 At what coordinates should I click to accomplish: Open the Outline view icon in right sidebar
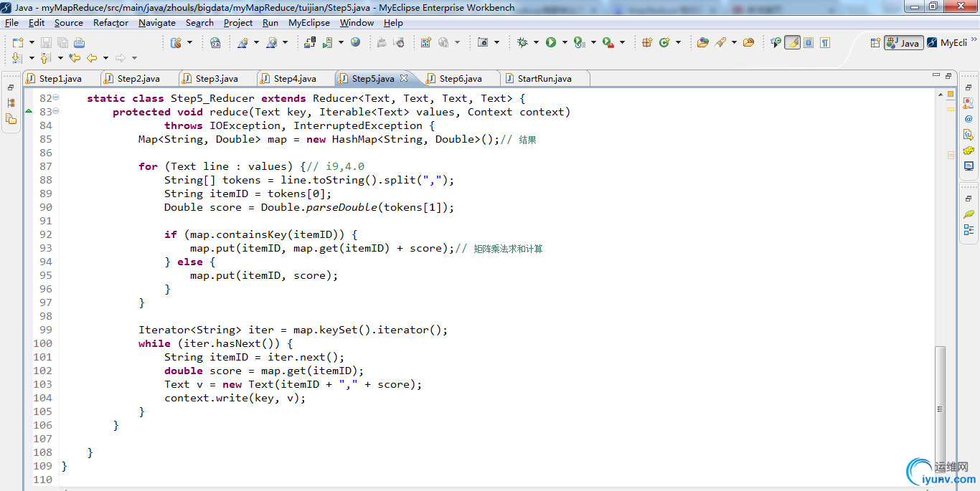coord(969,229)
